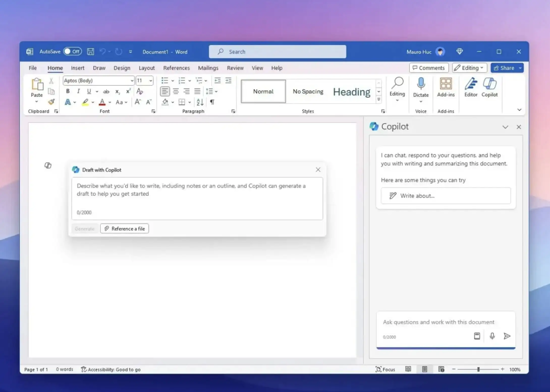
Task: Enable Comments panel toggle
Action: pos(428,68)
